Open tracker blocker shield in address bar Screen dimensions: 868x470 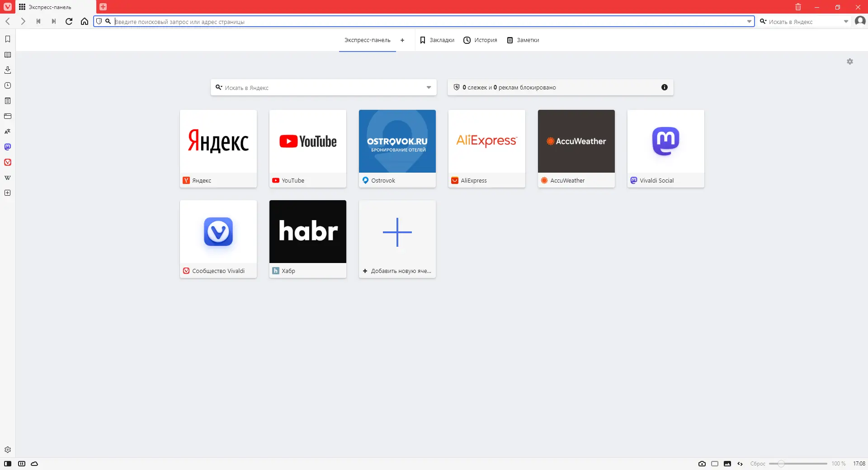tap(99, 21)
